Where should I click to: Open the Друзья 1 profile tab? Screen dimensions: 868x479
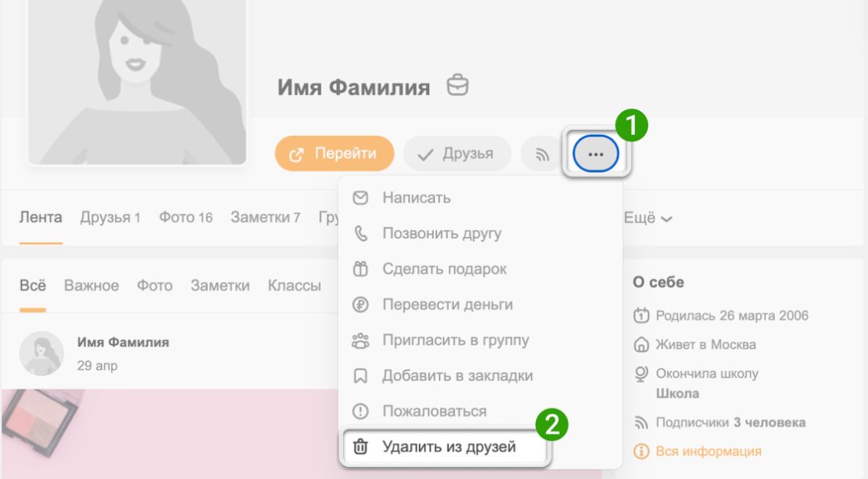click(110, 217)
